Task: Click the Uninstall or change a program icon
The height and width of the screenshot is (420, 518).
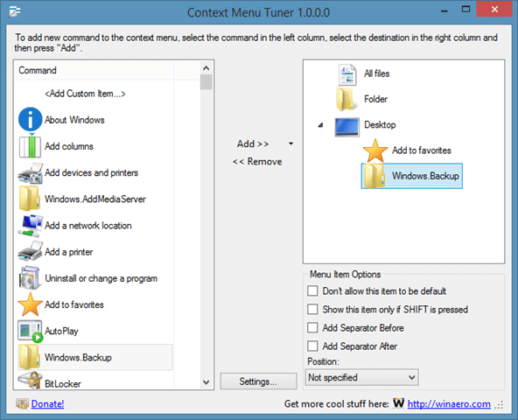Action: (x=30, y=278)
